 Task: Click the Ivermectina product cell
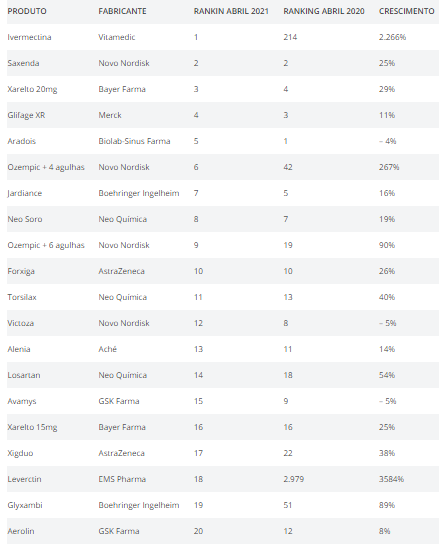(x=29, y=37)
